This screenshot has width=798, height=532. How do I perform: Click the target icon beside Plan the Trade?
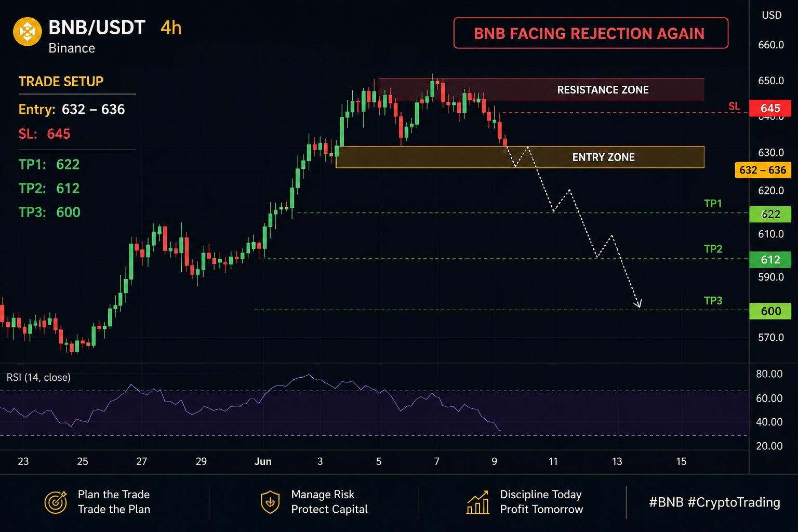point(56,502)
